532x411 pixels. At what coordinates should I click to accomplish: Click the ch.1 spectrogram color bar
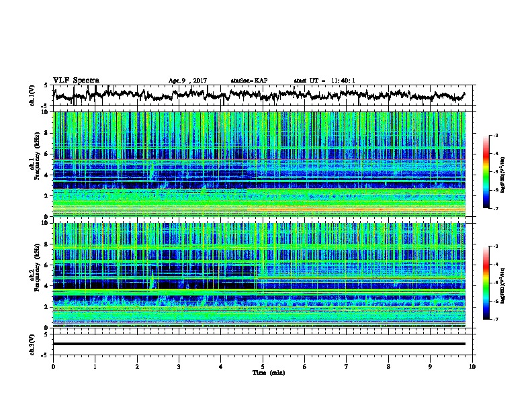(x=486, y=172)
